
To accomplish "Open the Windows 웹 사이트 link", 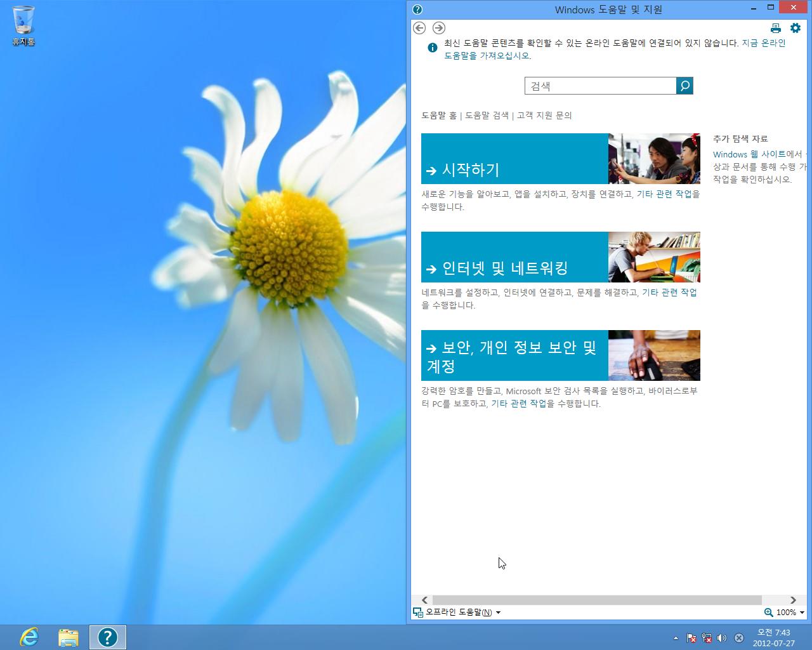I will pyautogui.click(x=749, y=154).
